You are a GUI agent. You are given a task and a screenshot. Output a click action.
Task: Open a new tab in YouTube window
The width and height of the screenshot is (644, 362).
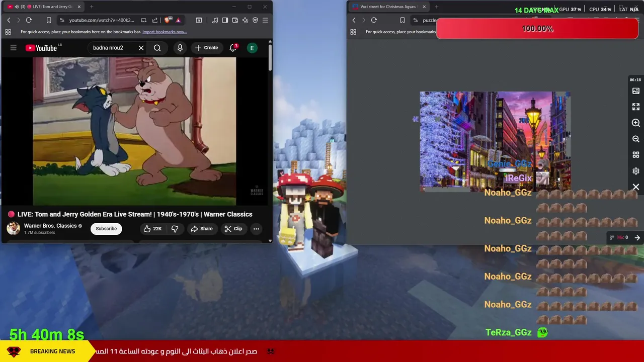92,7
